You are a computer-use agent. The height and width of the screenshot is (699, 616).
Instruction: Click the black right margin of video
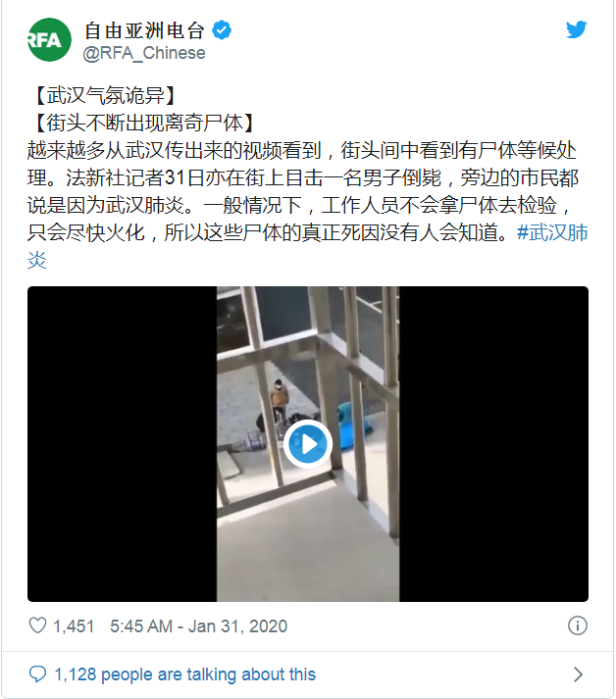pyautogui.click(x=493, y=444)
